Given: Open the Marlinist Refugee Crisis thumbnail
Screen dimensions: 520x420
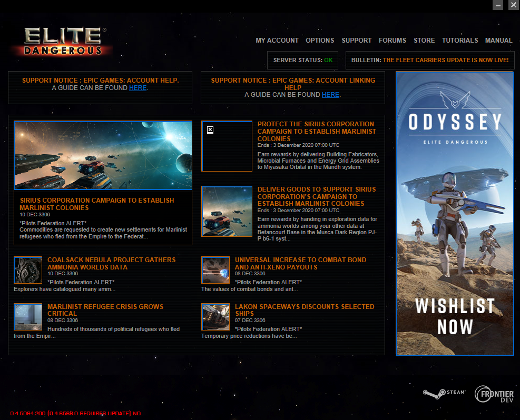Looking at the screenshot, I should pyautogui.click(x=28, y=317).
